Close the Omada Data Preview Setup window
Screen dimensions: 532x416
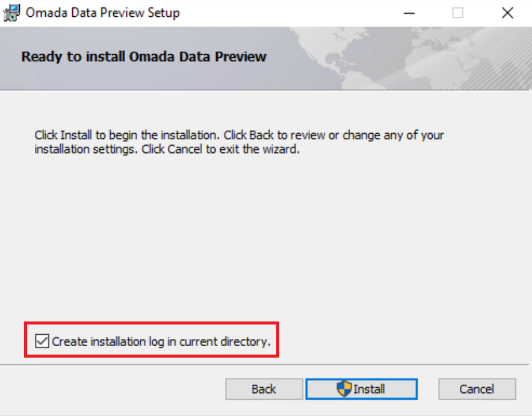(x=507, y=13)
